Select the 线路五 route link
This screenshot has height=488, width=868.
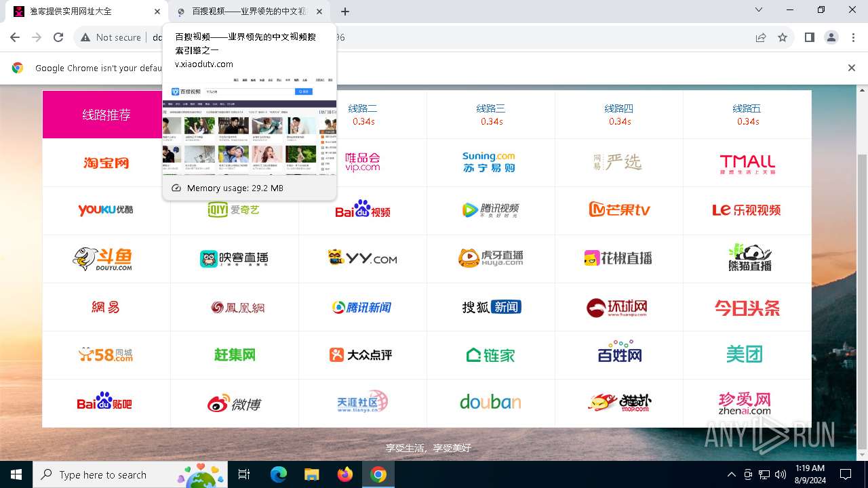coord(747,108)
